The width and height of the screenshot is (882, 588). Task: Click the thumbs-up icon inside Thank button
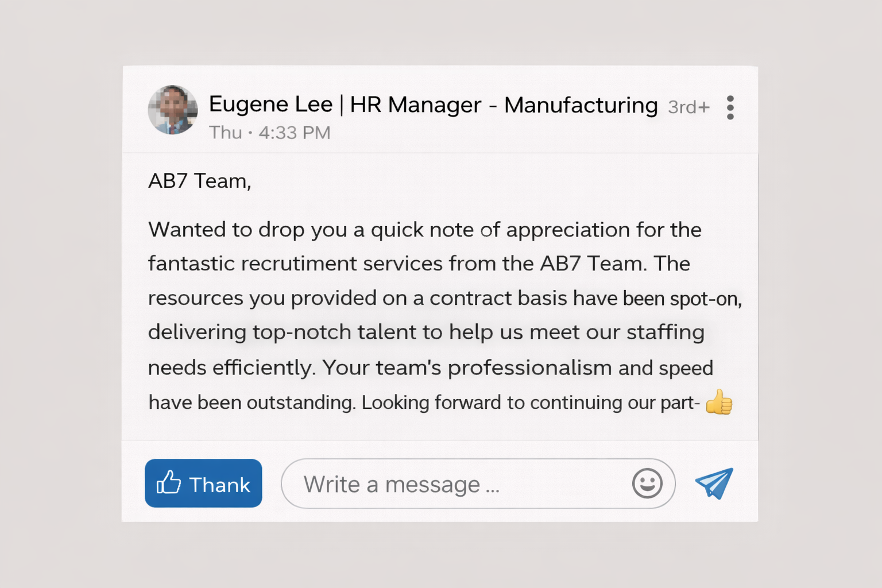(x=169, y=483)
